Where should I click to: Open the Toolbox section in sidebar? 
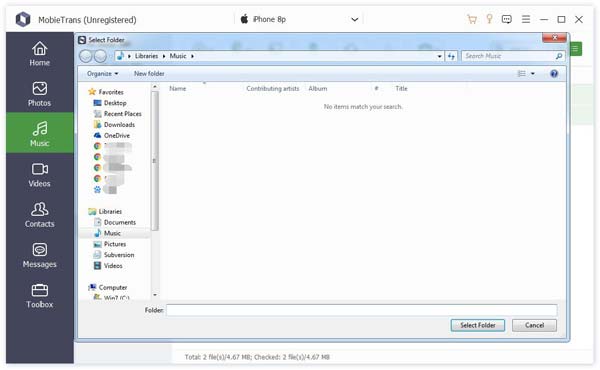coord(39,296)
